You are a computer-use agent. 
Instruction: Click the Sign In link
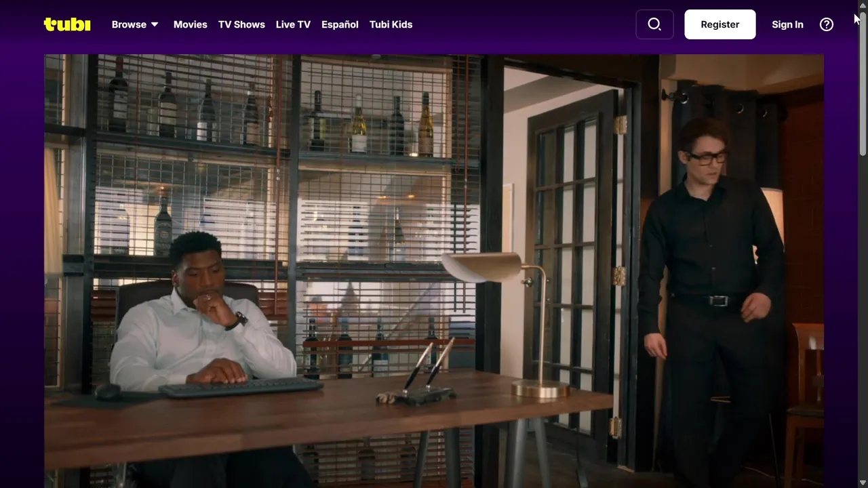click(787, 24)
